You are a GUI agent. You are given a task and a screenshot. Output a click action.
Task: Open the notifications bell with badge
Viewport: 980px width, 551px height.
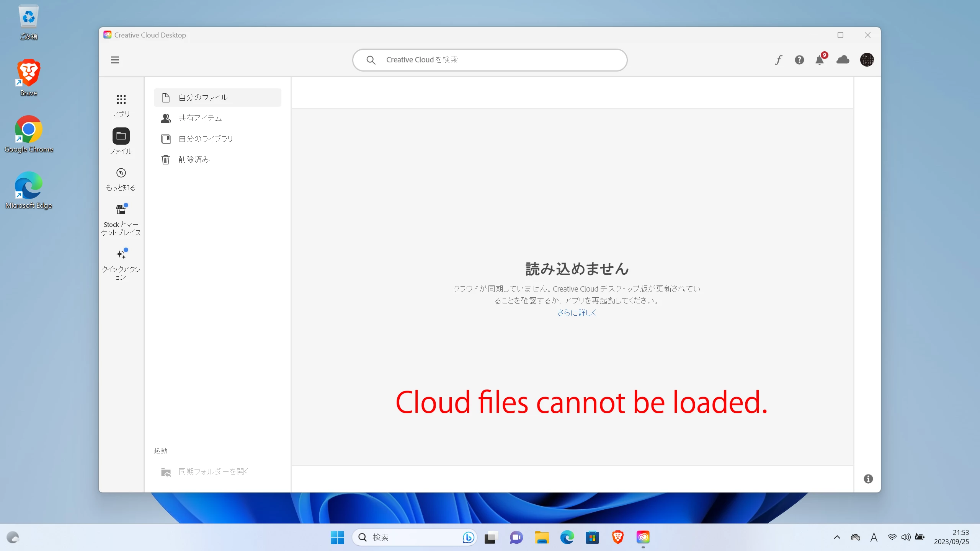click(x=820, y=60)
